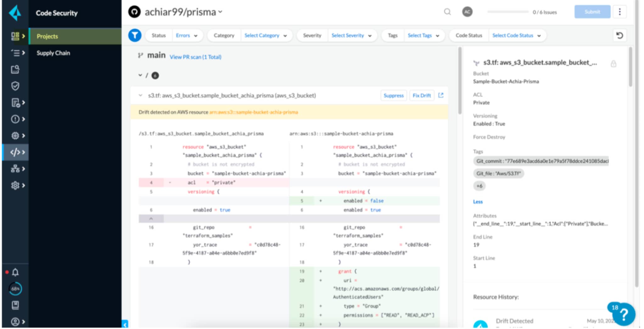Click the 0/6 Issues progress bar

[x=508, y=12]
